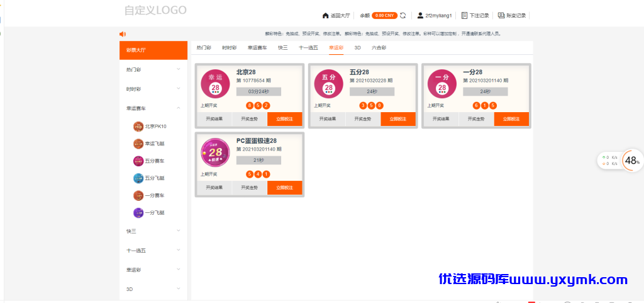The height and width of the screenshot is (303, 644).
Task: Expand the 热门彩 sidebar section
Action: pos(153,69)
